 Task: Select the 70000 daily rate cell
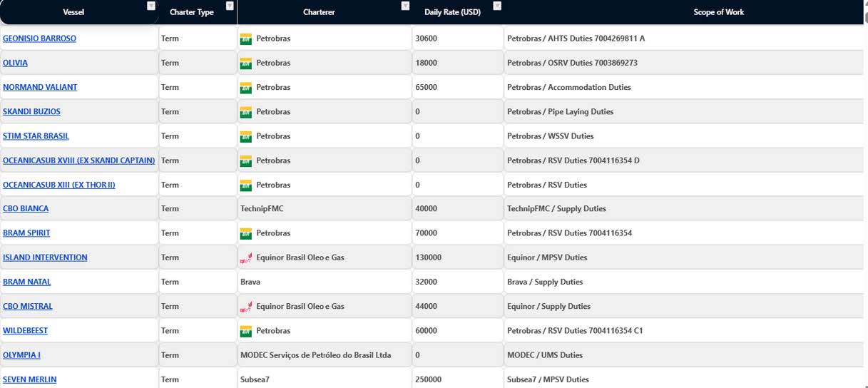(458, 233)
